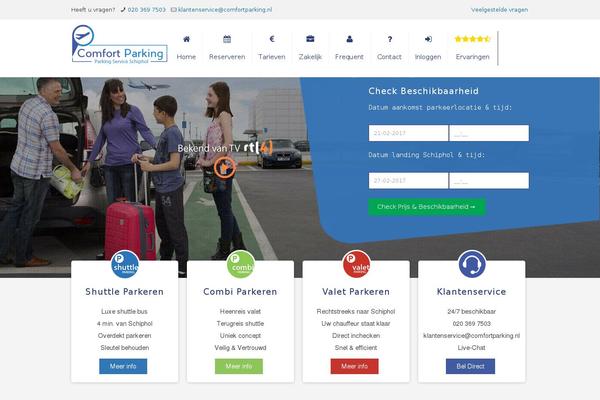Open the Home menu item
The height and width of the screenshot is (400, 600).
186,57
